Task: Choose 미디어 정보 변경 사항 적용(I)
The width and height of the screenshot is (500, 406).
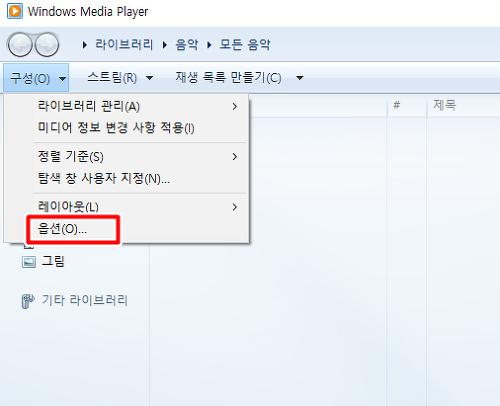Action: (x=127, y=128)
